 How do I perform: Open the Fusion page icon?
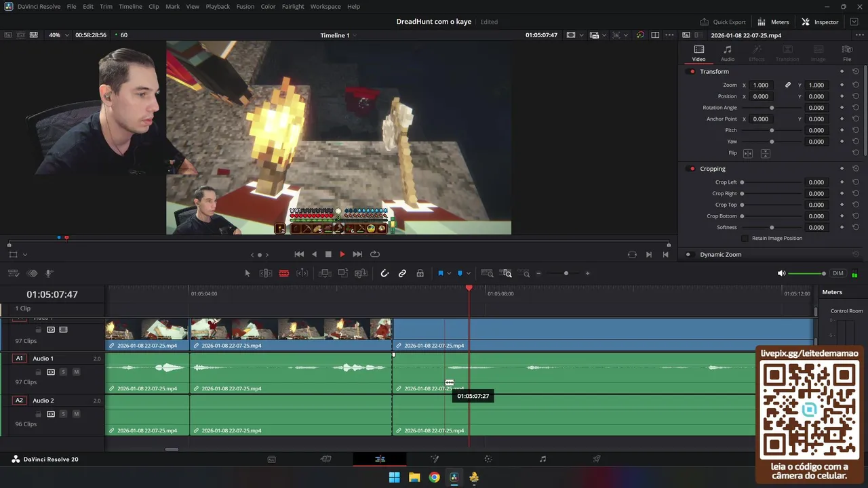(434, 459)
